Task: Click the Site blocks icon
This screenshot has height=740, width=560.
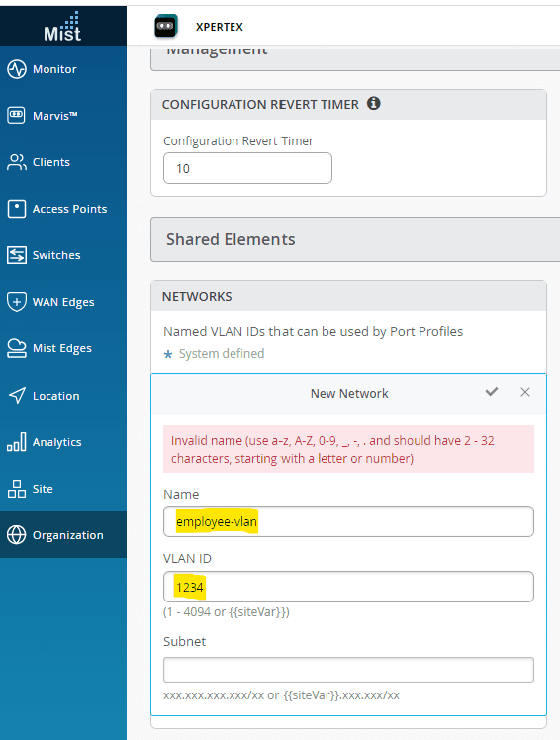Action: point(17,489)
